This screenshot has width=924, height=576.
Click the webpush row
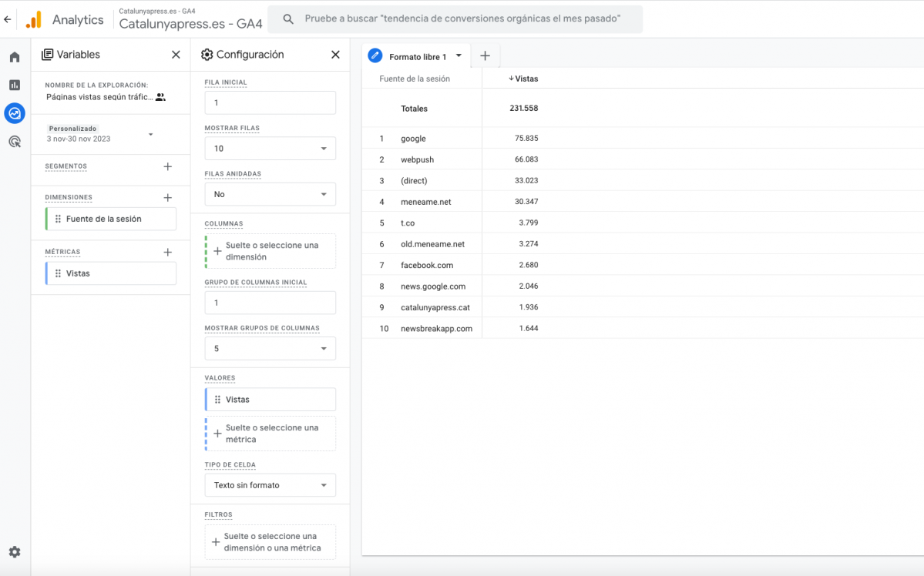642,159
